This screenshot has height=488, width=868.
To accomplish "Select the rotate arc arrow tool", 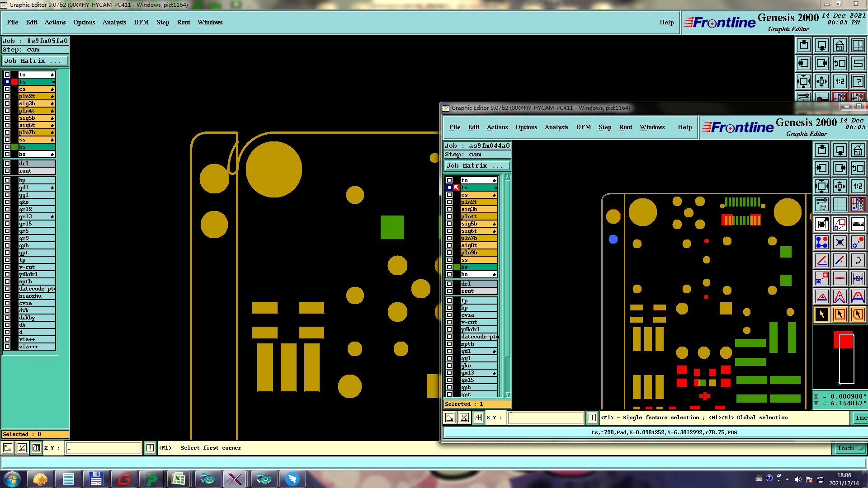I will tap(858, 260).
